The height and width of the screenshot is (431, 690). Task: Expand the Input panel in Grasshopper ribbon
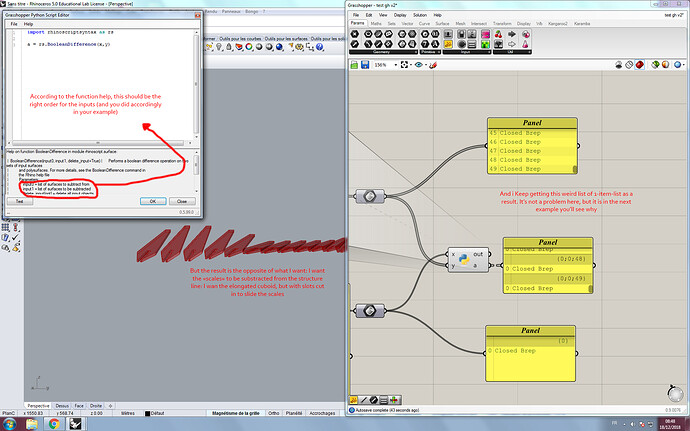(x=466, y=52)
